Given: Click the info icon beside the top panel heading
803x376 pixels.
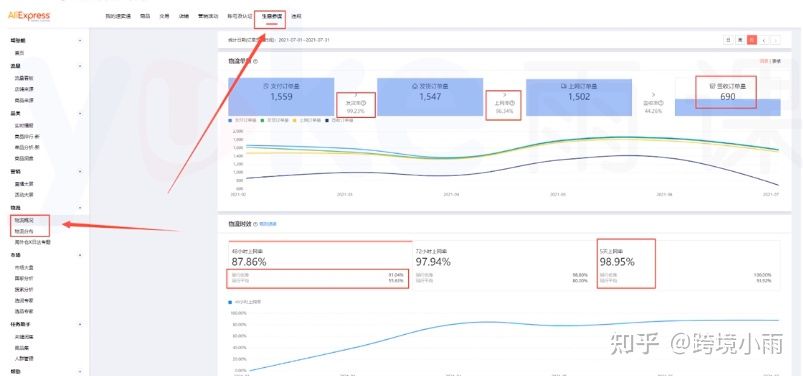Looking at the screenshot, I should point(256,61).
